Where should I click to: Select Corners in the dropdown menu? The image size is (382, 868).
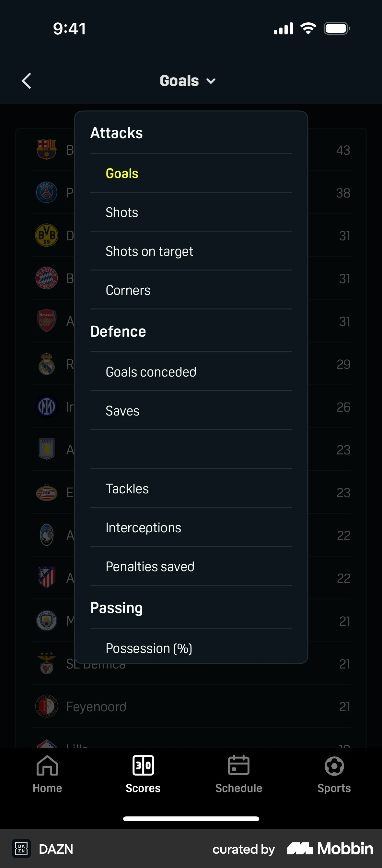coord(128,290)
